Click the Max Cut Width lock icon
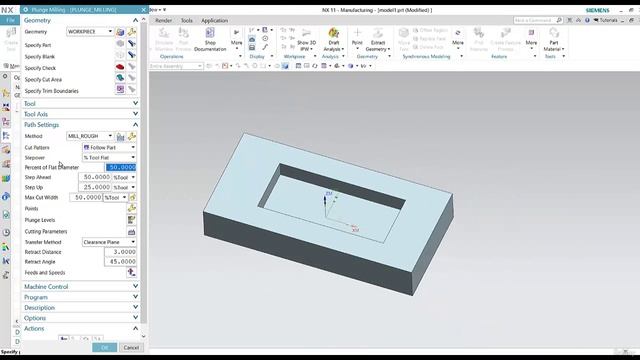This screenshot has width=640, height=360. pyautogui.click(x=133, y=198)
